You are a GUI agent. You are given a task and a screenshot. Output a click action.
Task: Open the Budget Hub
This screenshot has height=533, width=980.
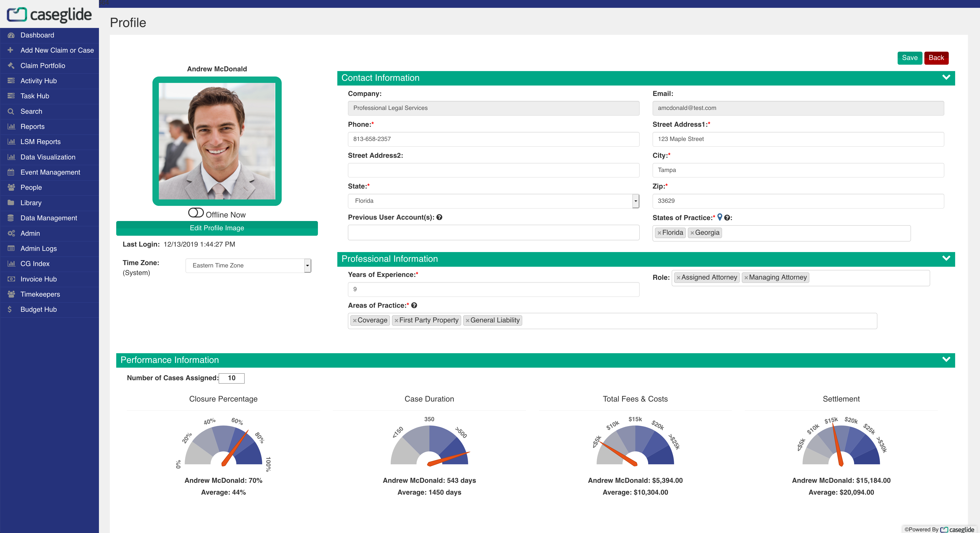pyautogui.click(x=38, y=309)
